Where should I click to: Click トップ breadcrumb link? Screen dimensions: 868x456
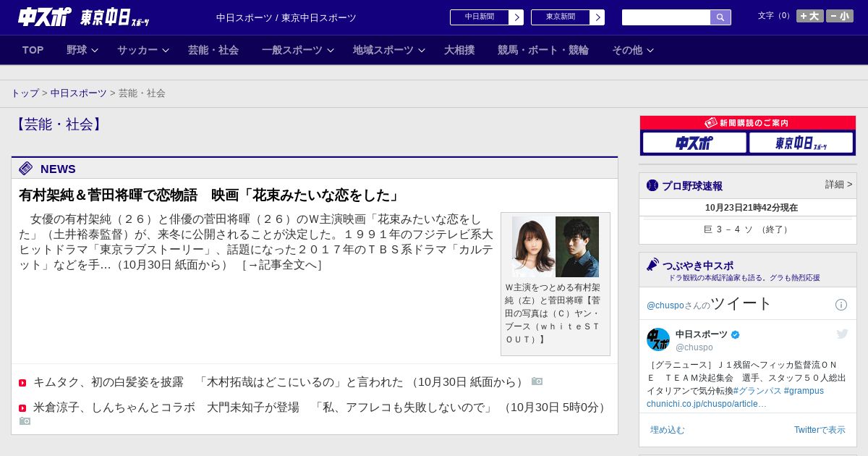pyautogui.click(x=25, y=93)
